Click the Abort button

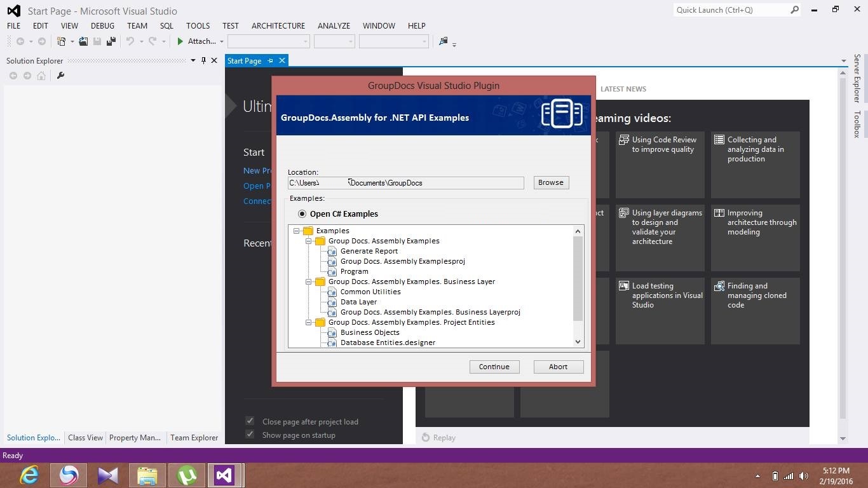pyautogui.click(x=559, y=367)
